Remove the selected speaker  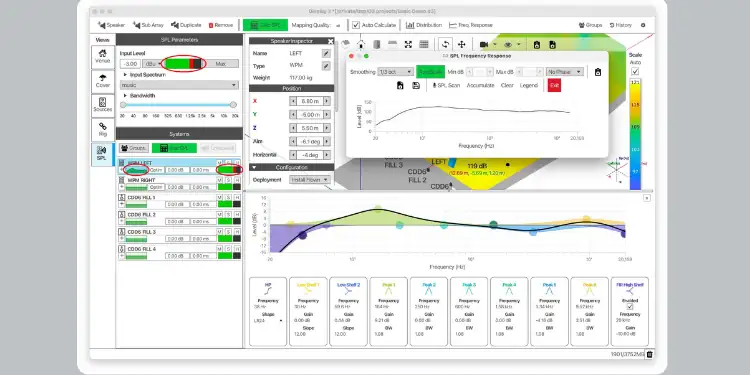(221, 25)
